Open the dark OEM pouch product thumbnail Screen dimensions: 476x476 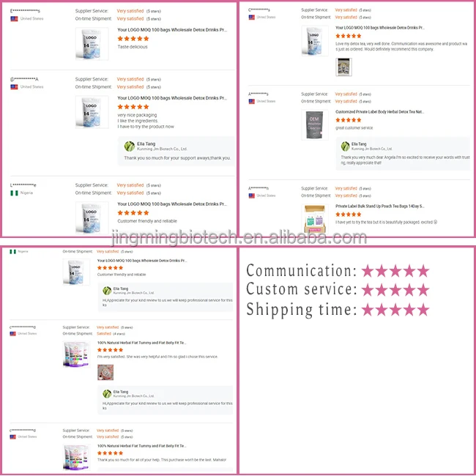[x=315, y=124]
